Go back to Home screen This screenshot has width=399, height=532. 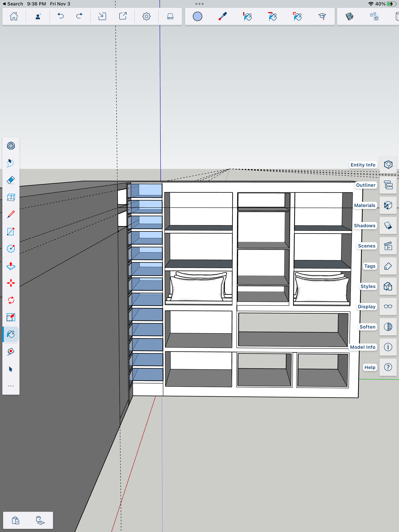coord(14,16)
